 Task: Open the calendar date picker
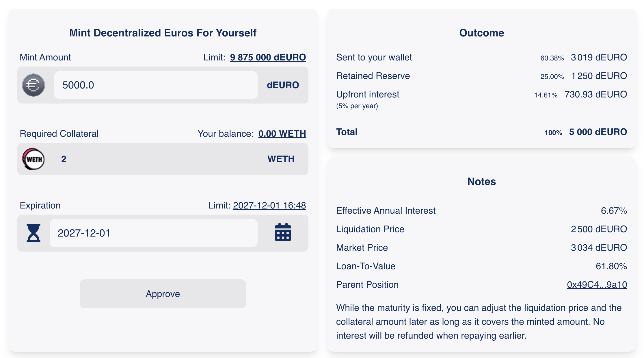[x=283, y=232]
